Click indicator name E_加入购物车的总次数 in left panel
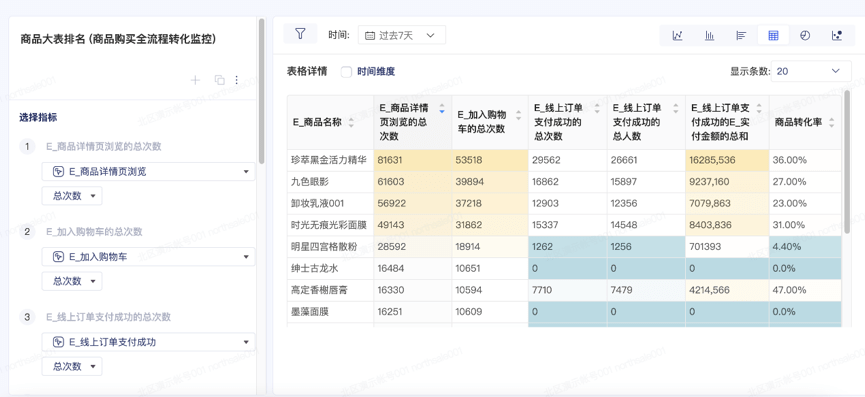The height and width of the screenshot is (397, 865). coord(94,232)
